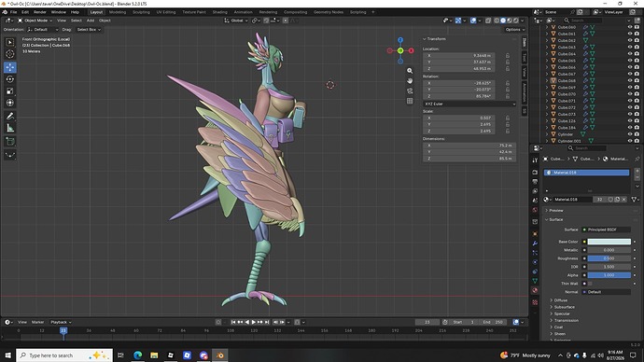Image resolution: width=644 pixels, height=362 pixels.
Task: Hide Cube.060 with its eye icon
Action: click(630, 27)
